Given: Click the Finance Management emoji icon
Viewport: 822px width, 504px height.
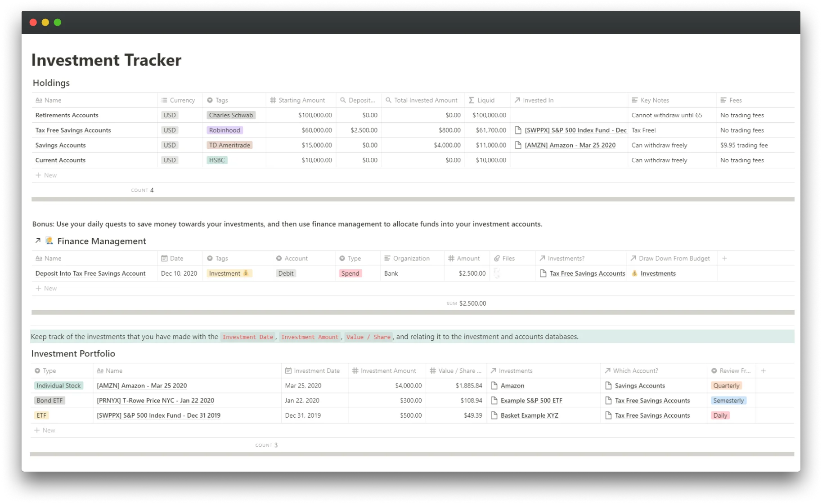Looking at the screenshot, I should click(x=49, y=241).
